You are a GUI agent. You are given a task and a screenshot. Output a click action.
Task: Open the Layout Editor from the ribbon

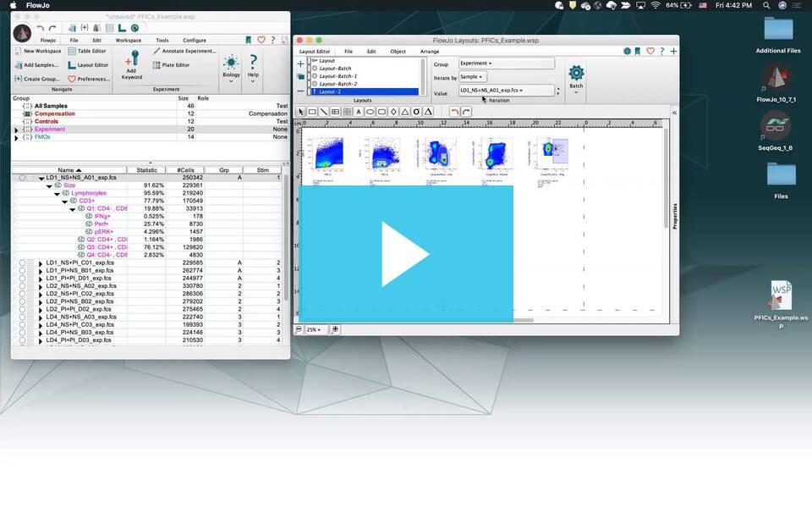(88, 65)
